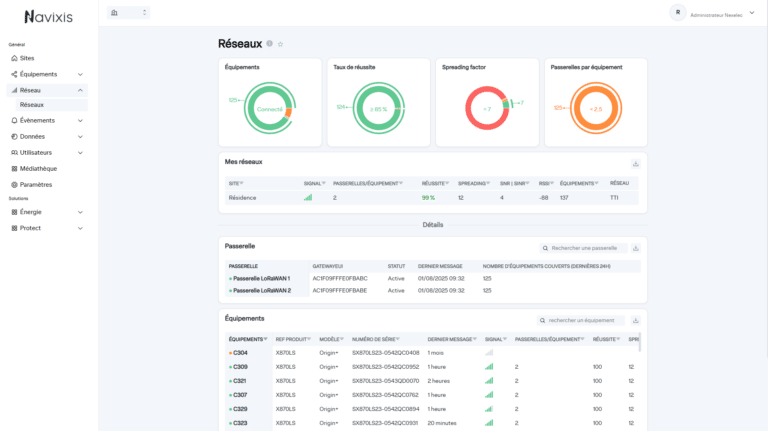The image size is (768, 431).
Task: Mark Réseaux page as favorite with star
Action: tap(280, 44)
